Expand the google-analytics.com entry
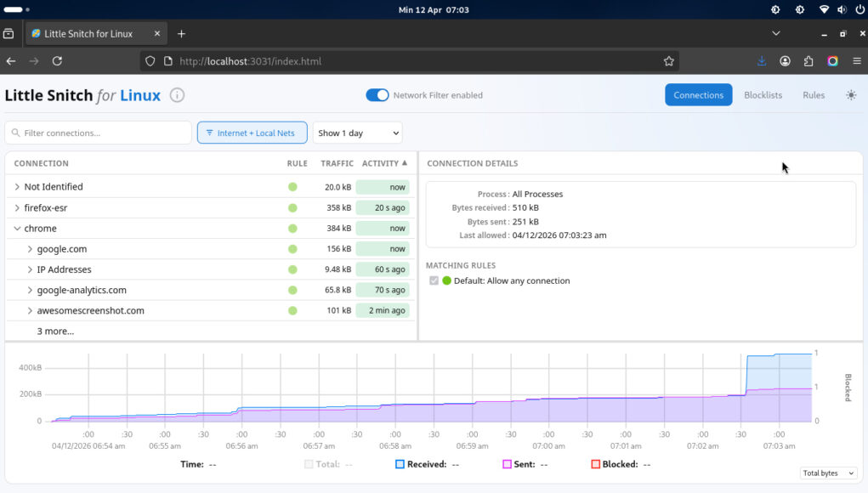868x493 pixels. [30, 290]
